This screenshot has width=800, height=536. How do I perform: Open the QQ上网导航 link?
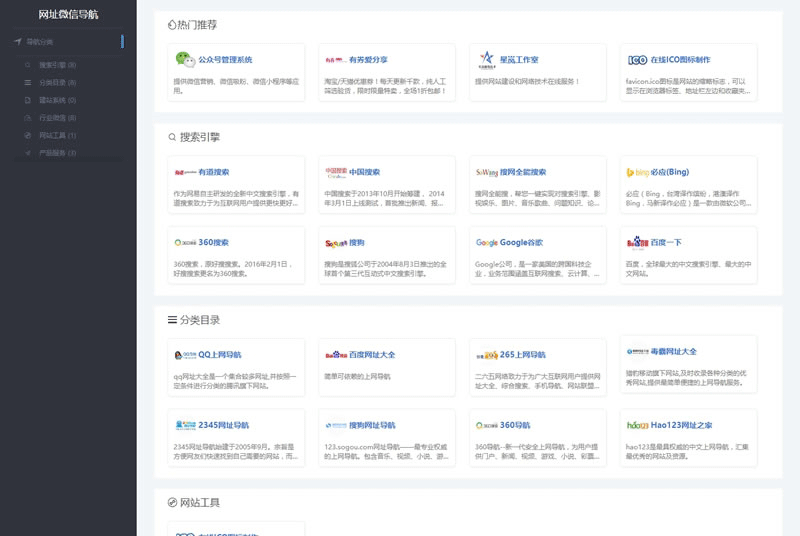coord(220,354)
